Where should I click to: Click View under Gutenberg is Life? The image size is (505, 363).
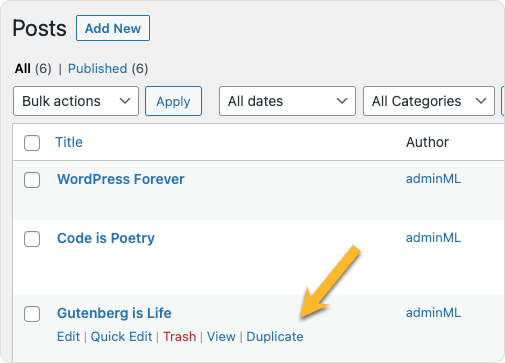click(x=221, y=337)
